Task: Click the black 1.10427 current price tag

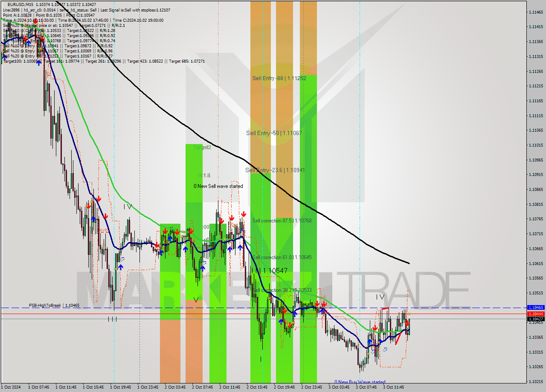Action: (x=536, y=319)
